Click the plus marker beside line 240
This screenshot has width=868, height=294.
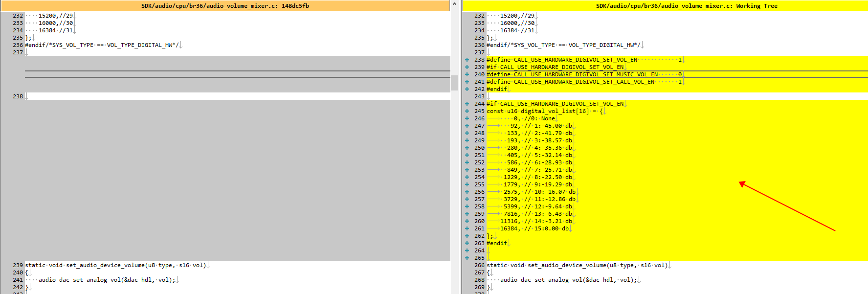pos(467,74)
